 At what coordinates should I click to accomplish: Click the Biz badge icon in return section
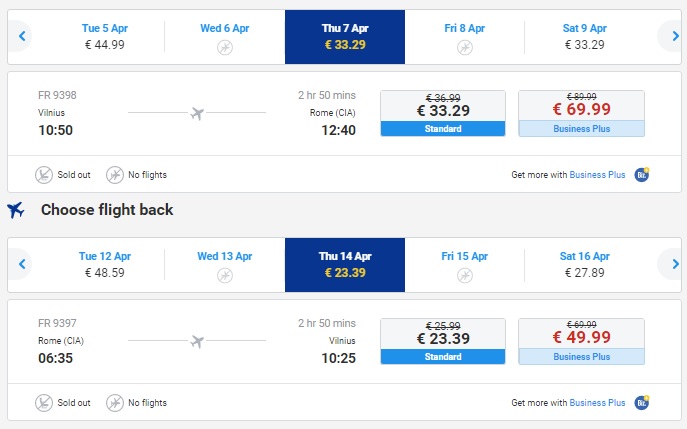(x=642, y=402)
